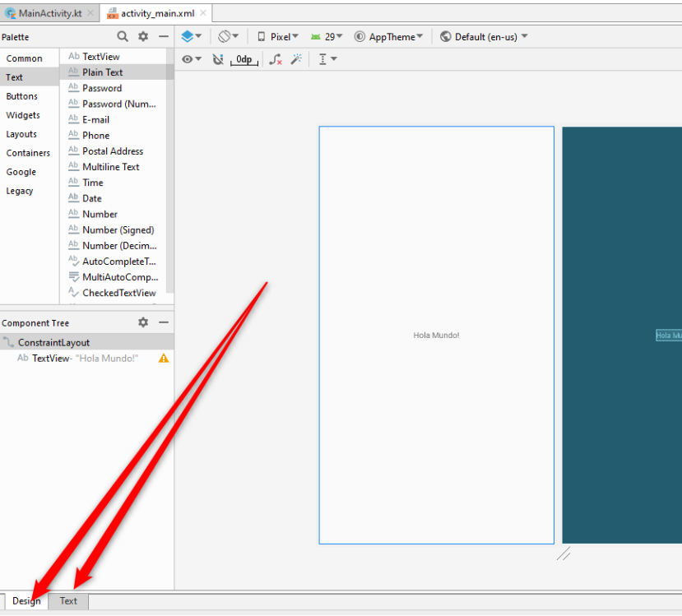Open the View Options eye dropdown

pyautogui.click(x=192, y=59)
